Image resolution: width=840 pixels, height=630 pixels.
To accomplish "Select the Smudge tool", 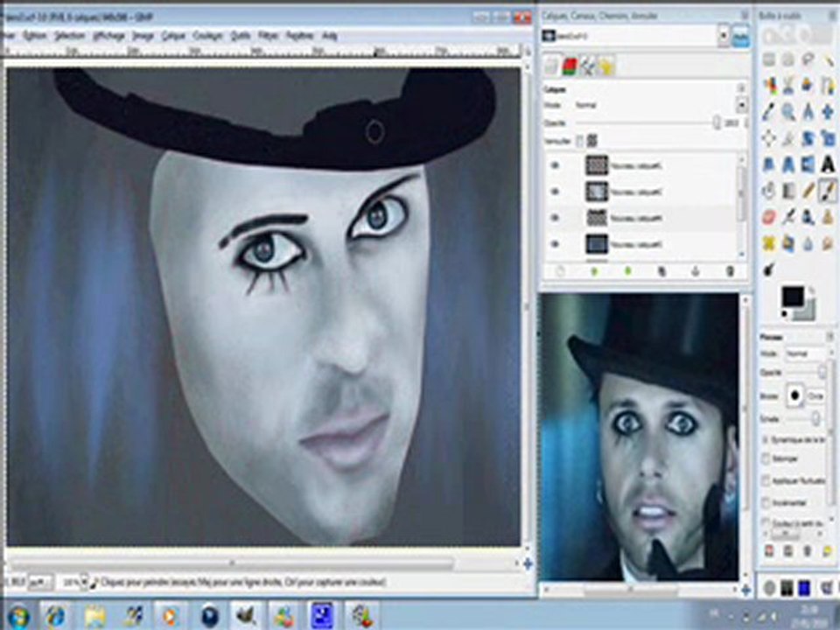I will (829, 243).
